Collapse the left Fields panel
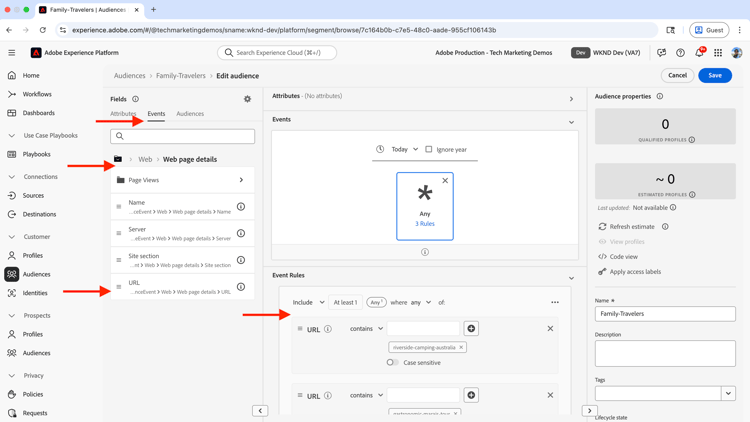Viewport: 750px width, 422px height. pos(260,411)
